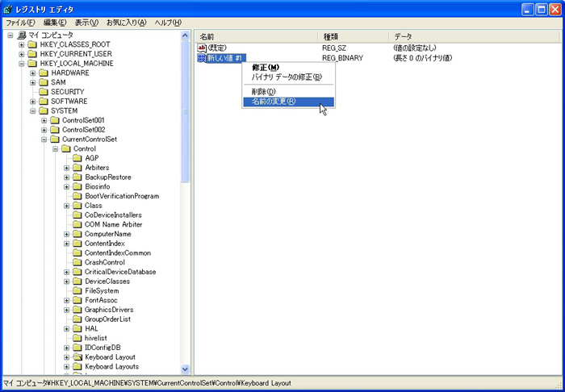Image resolution: width=565 pixels, height=392 pixels.
Task: Select the CoDeviceInstallers key
Action: [x=113, y=215]
